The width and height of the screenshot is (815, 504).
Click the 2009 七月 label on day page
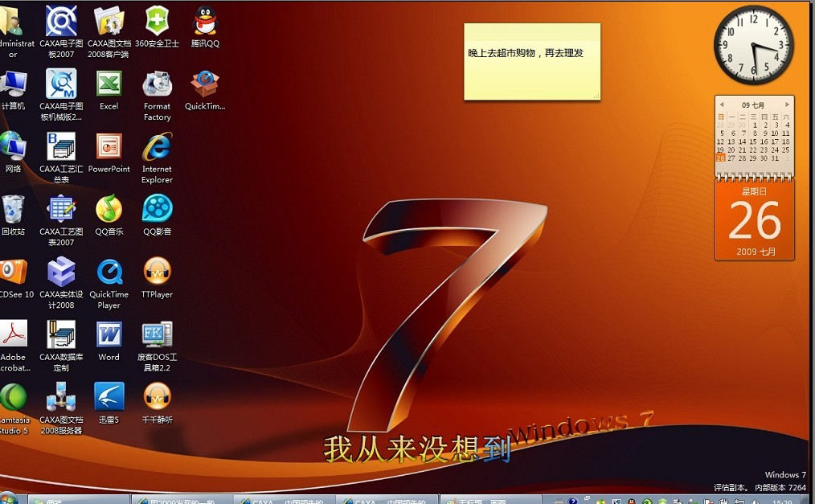756,252
